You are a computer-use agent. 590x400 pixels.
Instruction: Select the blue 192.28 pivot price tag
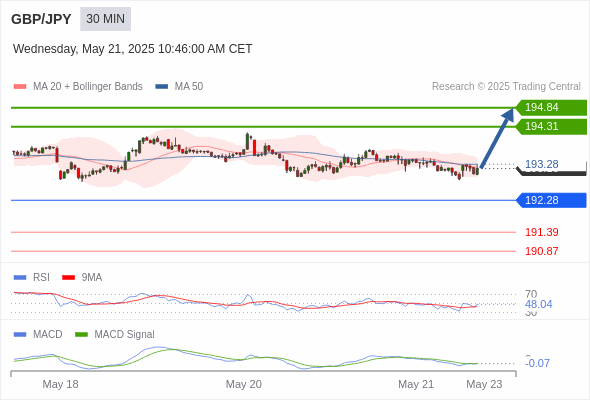tap(551, 200)
